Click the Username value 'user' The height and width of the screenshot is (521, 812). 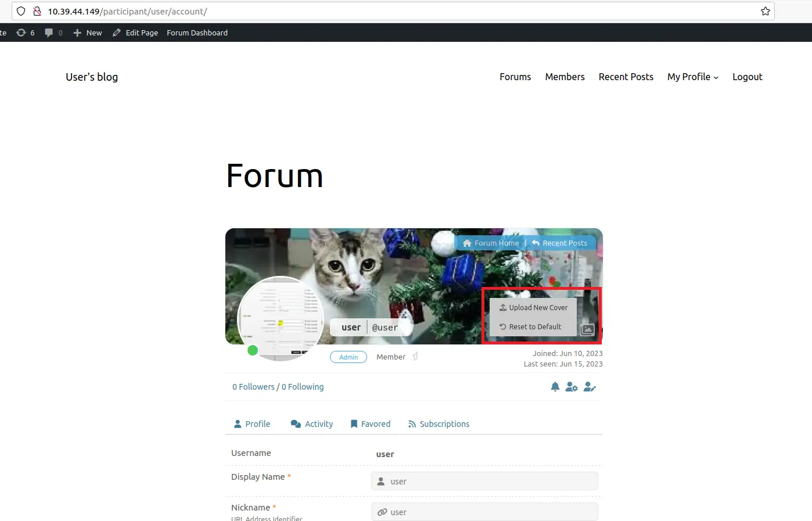(x=385, y=454)
